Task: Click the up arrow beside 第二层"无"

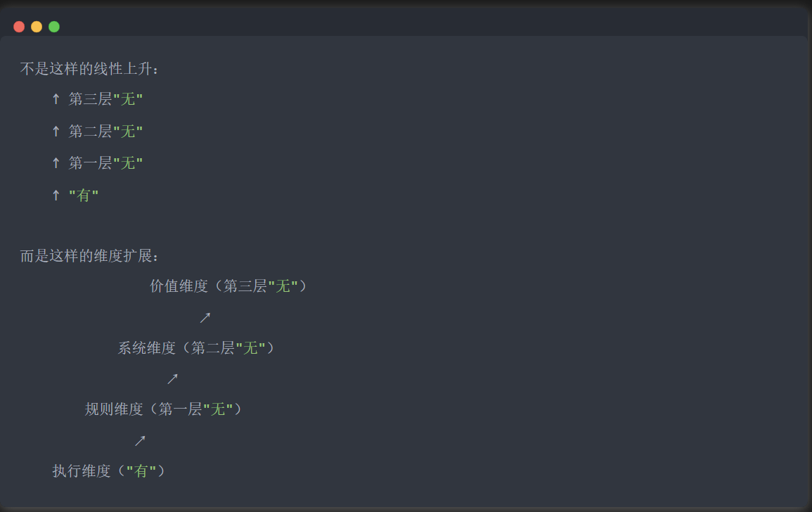Action: 56,131
